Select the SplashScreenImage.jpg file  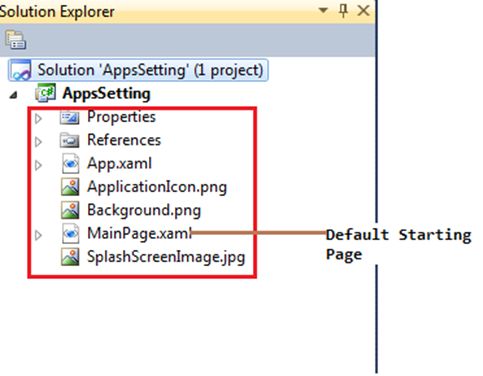coord(166,257)
